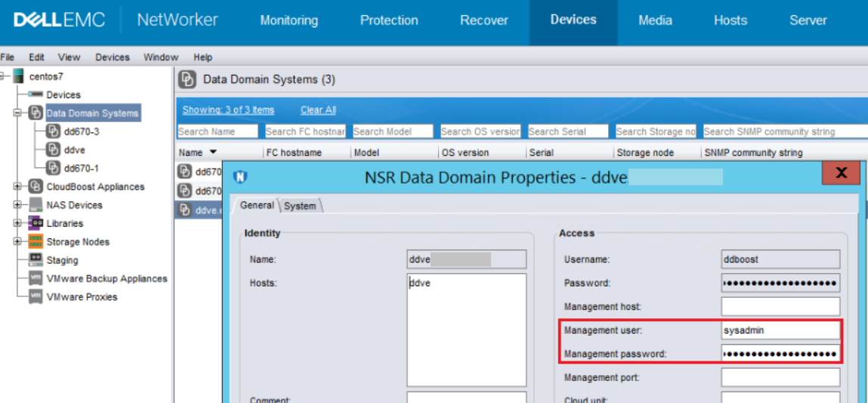This screenshot has width=868, height=403.
Task: Click the Libraries icon in tree
Action: click(x=36, y=223)
